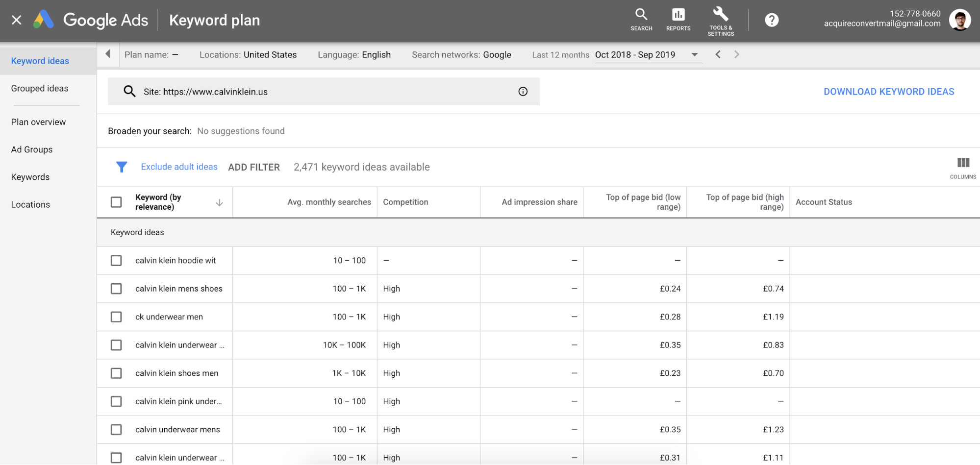Check the 'calvin klein mens shoes' row
Screen dimensions: 980x465
coord(116,289)
